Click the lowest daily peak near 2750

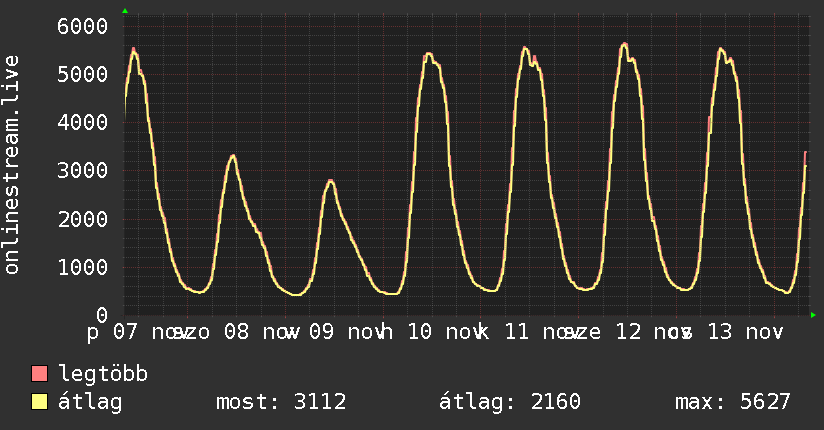(x=330, y=181)
